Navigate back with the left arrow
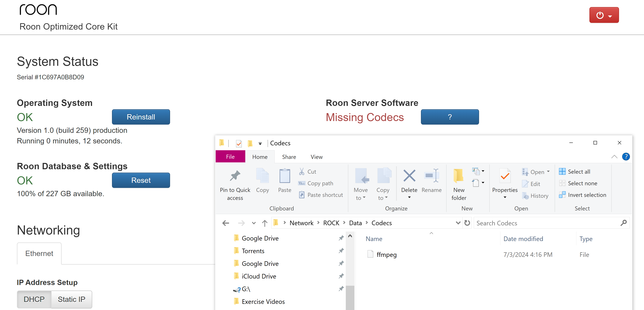644x310 pixels. click(226, 223)
